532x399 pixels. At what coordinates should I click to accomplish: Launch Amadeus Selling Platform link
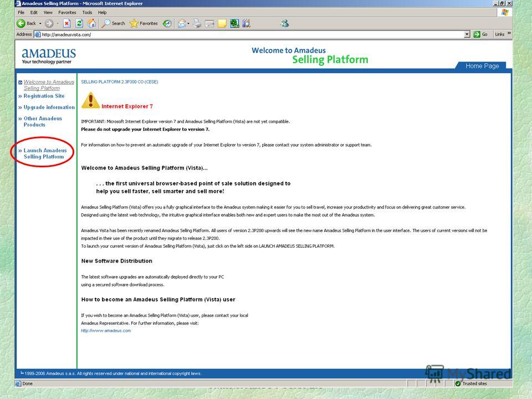(x=45, y=154)
